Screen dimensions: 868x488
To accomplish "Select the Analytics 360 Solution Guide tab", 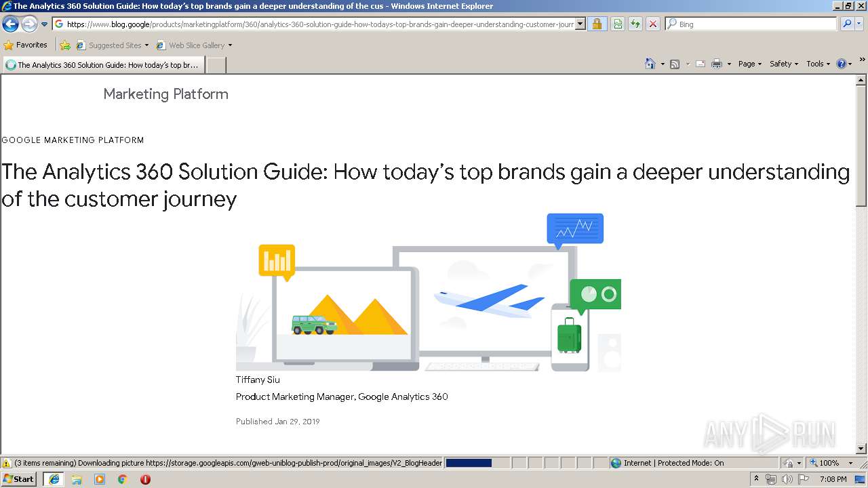I will 103,65.
